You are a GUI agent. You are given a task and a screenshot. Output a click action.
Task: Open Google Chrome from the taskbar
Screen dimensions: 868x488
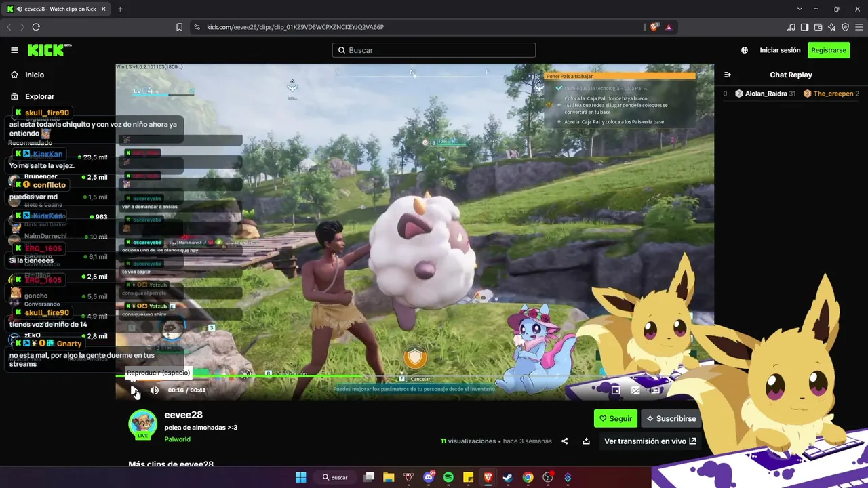(x=528, y=477)
